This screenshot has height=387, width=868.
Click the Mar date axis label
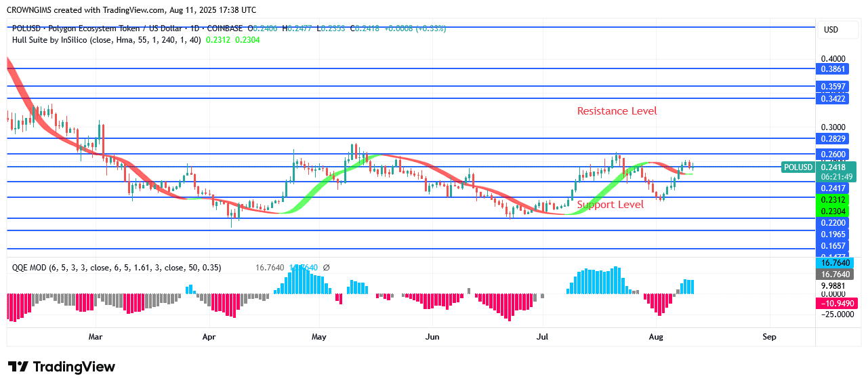[96, 336]
